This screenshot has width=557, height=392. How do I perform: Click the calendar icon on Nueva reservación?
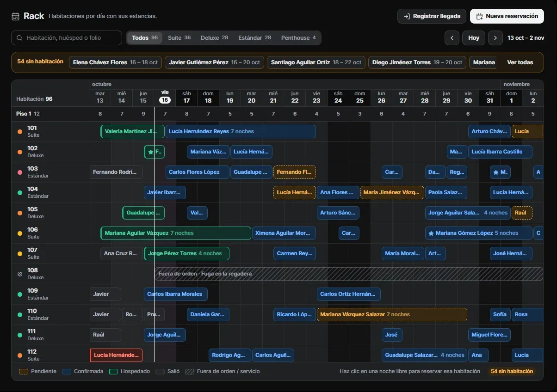tap(480, 16)
